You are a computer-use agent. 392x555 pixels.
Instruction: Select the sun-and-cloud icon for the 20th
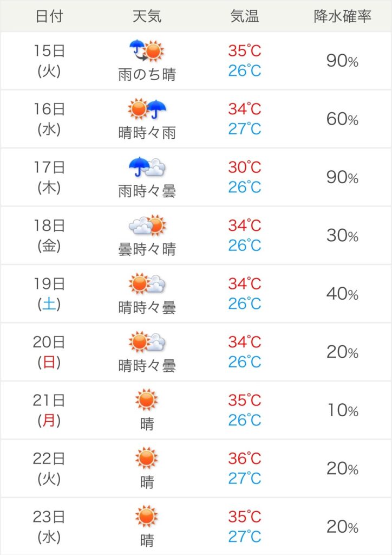147,341
